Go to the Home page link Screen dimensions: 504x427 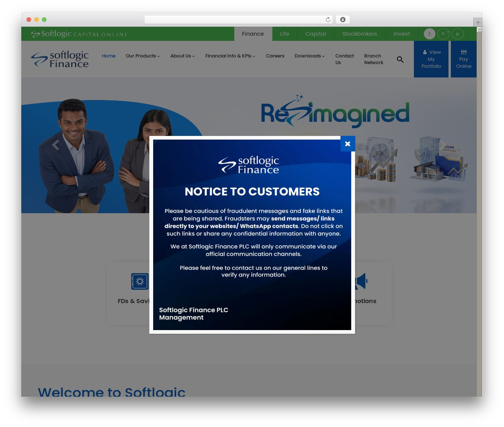(x=109, y=56)
